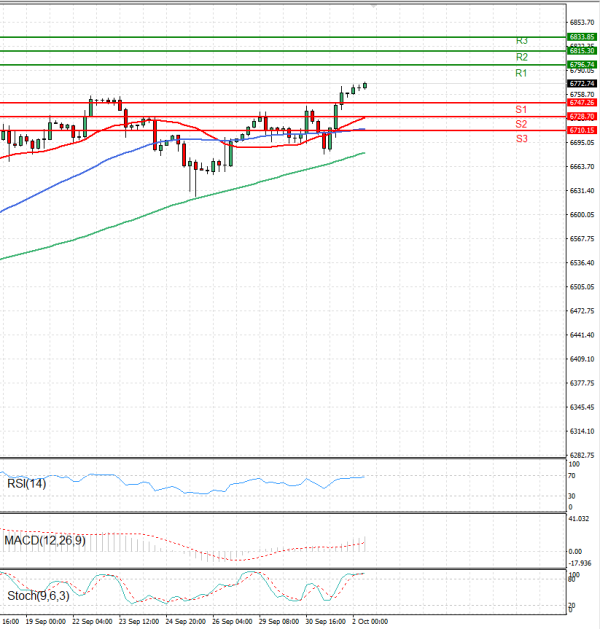Select the 6728.70 red price tag

(582, 116)
